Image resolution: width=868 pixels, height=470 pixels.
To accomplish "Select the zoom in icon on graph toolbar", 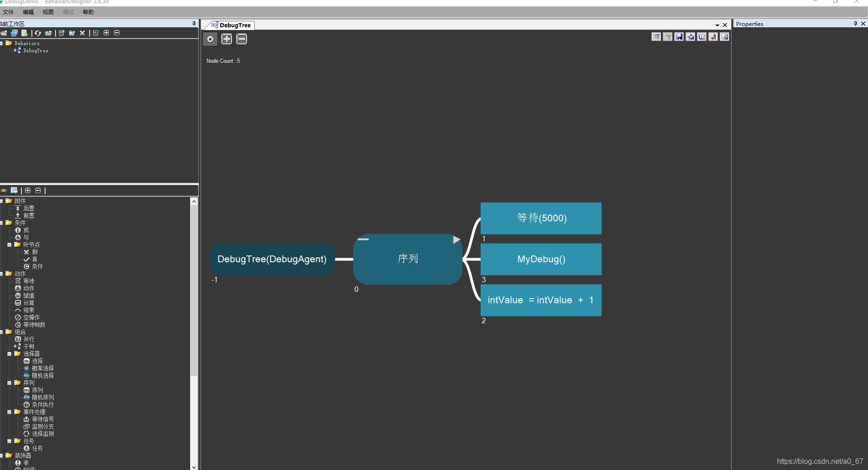I will pyautogui.click(x=226, y=39).
